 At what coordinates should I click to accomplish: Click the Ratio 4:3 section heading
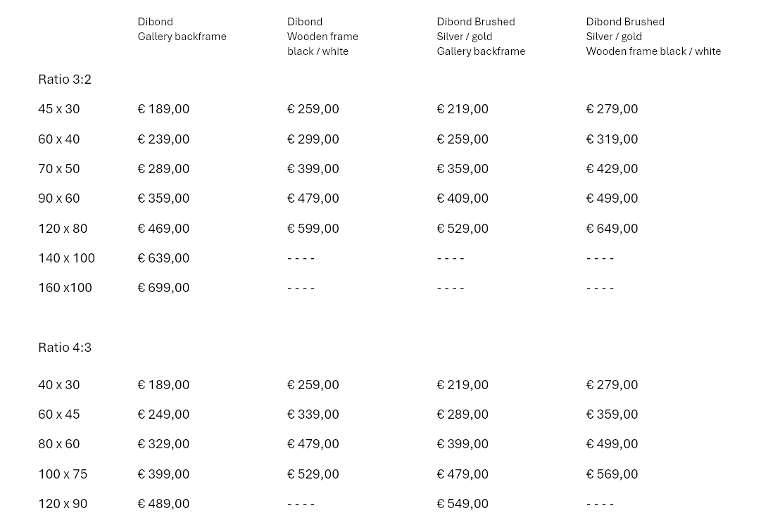tap(65, 348)
